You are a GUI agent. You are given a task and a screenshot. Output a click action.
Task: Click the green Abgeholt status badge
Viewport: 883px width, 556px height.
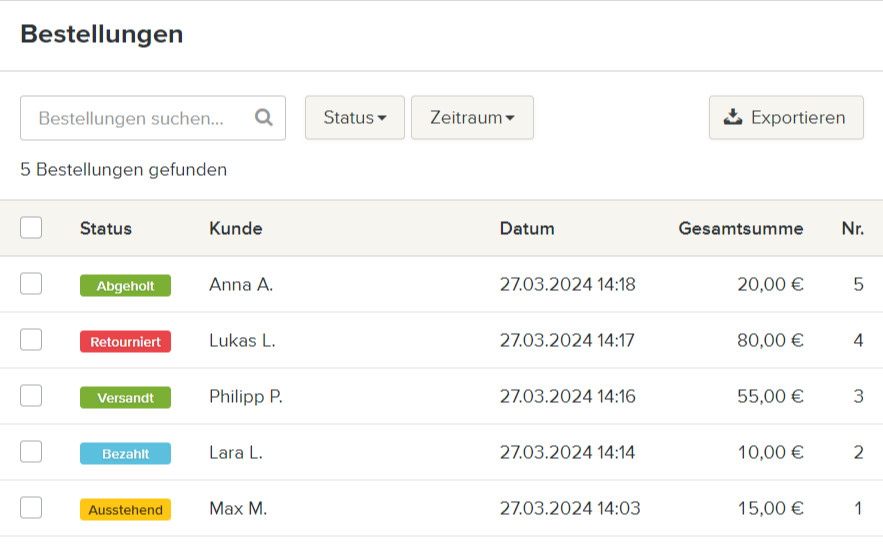125,286
